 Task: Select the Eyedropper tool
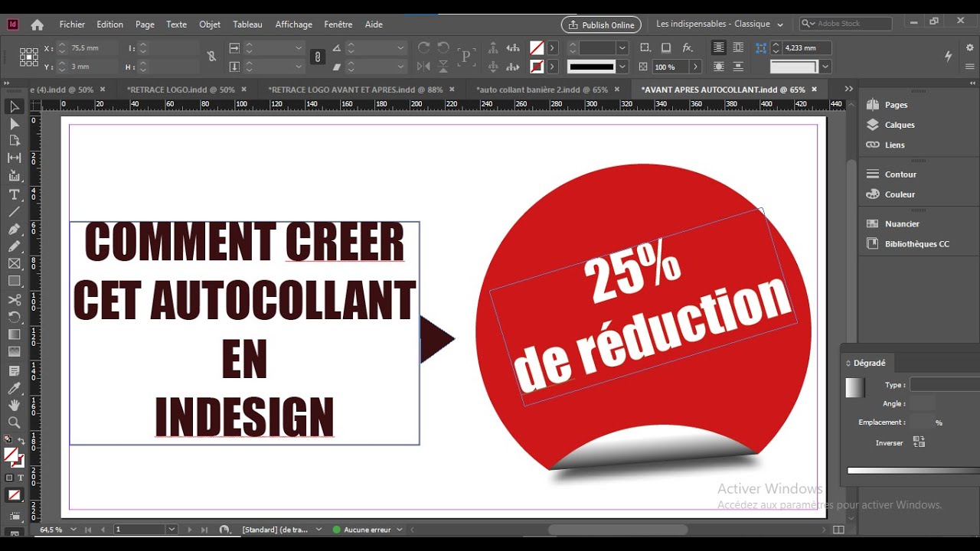pos(14,388)
